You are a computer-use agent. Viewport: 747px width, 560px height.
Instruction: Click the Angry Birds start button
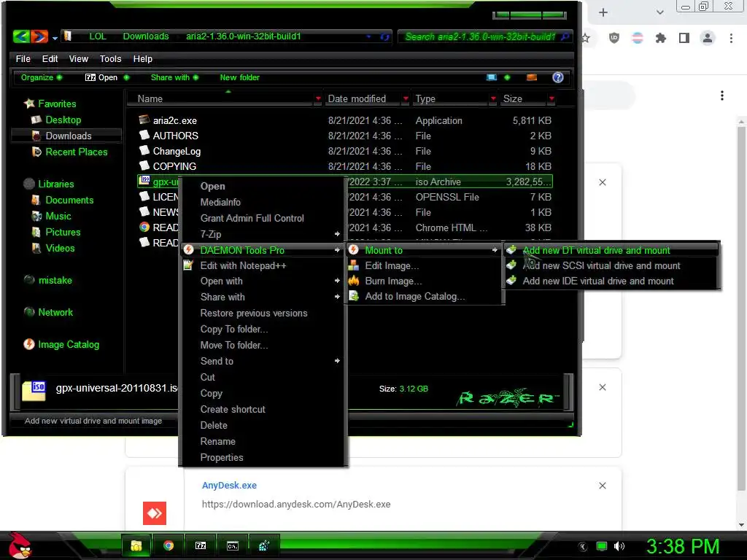pyautogui.click(x=20, y=545)
